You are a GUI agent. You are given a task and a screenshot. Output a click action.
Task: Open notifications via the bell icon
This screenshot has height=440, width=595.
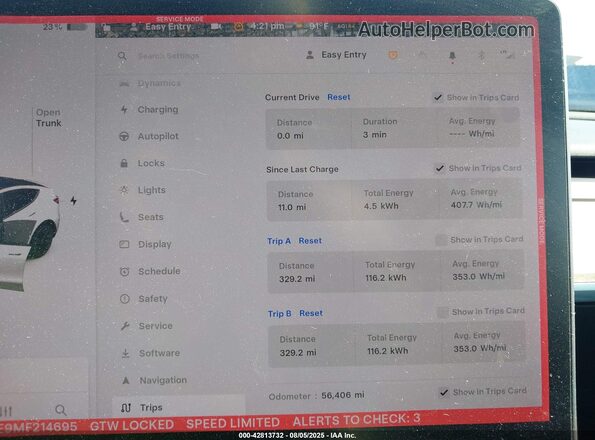tap(452, 57)
